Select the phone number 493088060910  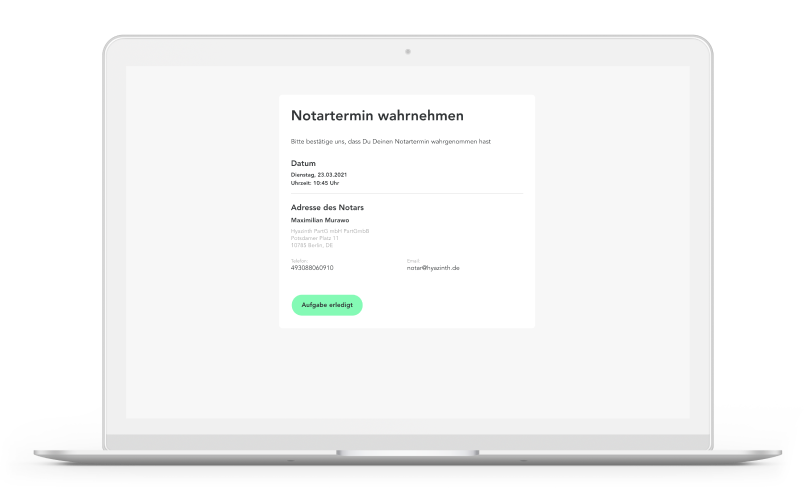coord(312,268)
